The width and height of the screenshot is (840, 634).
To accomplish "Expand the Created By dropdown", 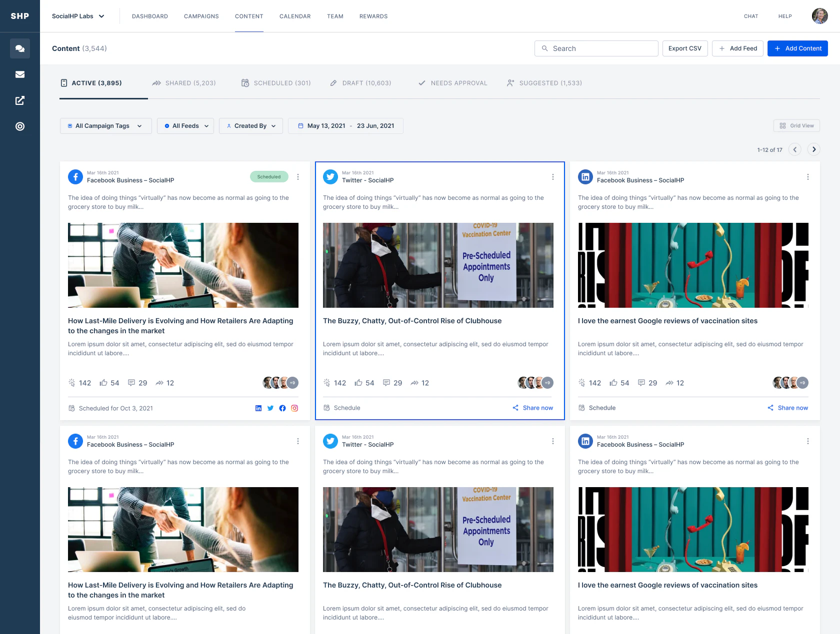I will pyautogui.click(x=250, y=125).
